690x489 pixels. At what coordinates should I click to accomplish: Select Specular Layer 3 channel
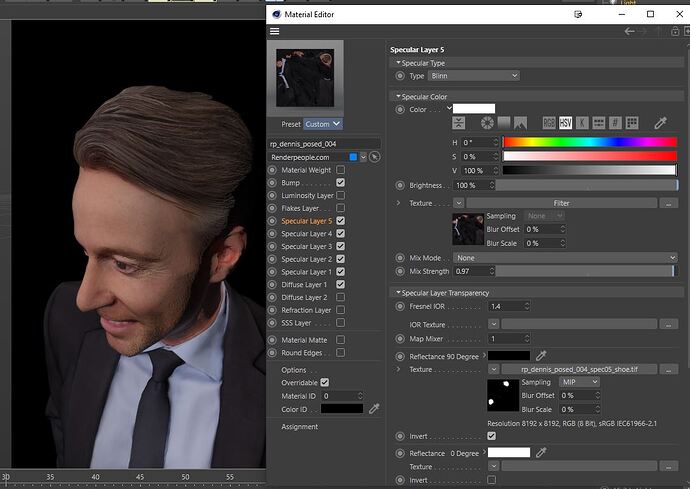pos(307,246)
